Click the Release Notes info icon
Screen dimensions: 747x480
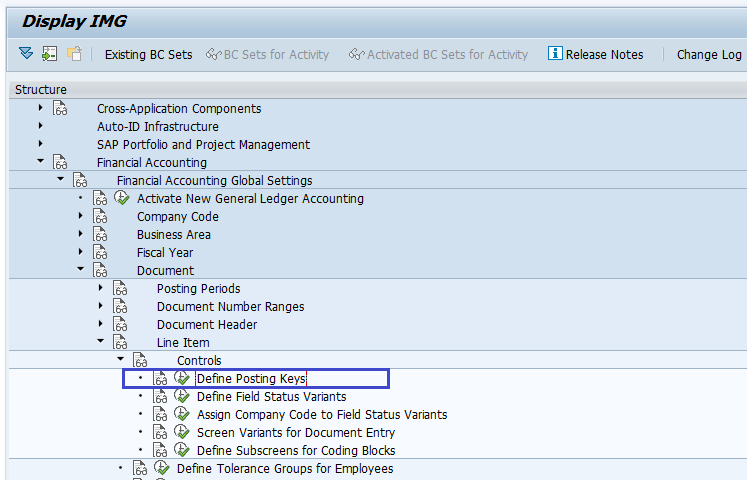coord(555,53)
